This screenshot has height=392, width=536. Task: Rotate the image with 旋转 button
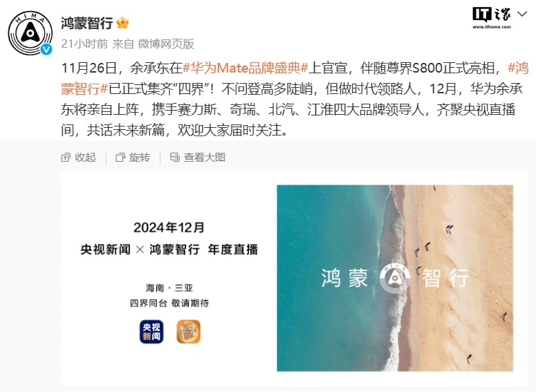[x=133, y=157]
